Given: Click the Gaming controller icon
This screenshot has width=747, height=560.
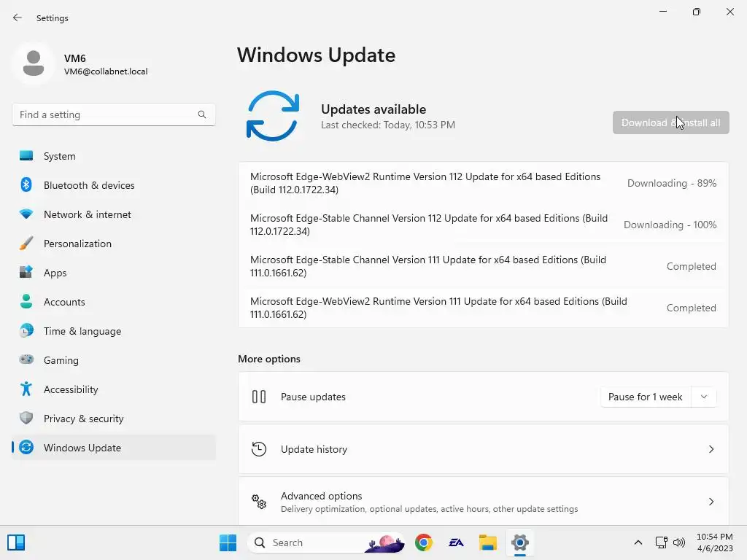Looking at the screenshot, I should pyautogui.click(x=26, y=359).
